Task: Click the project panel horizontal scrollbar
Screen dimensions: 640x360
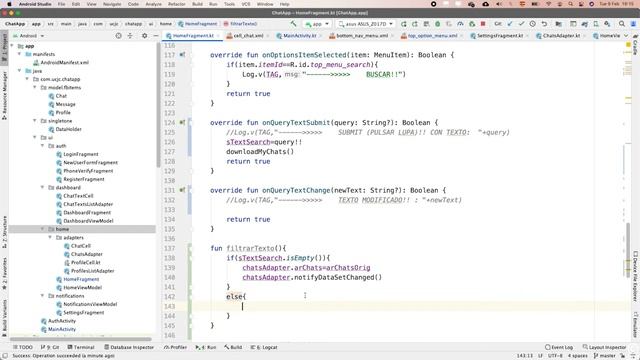Action: click(x=80, y=339)
